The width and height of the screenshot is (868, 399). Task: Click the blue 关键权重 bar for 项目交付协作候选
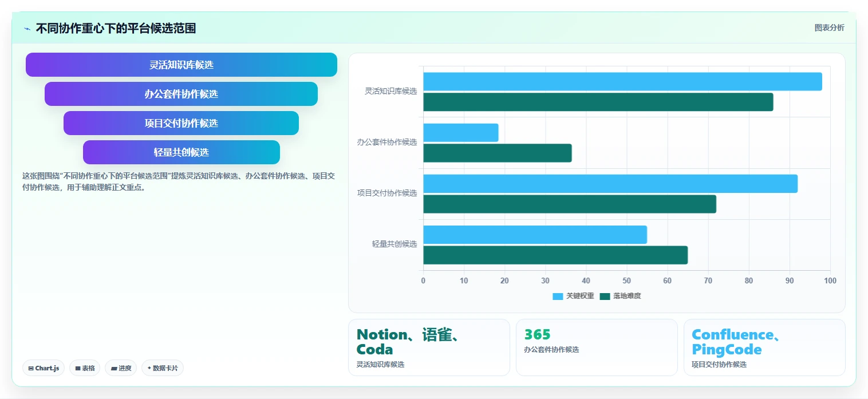coord(610,184)
